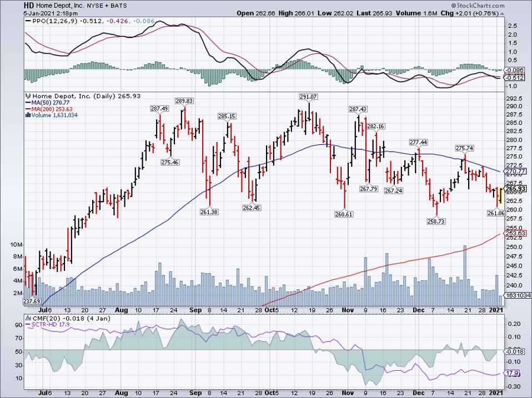Click the 'SCTR-HD 17.9' legend label

(x=51, y=325)
